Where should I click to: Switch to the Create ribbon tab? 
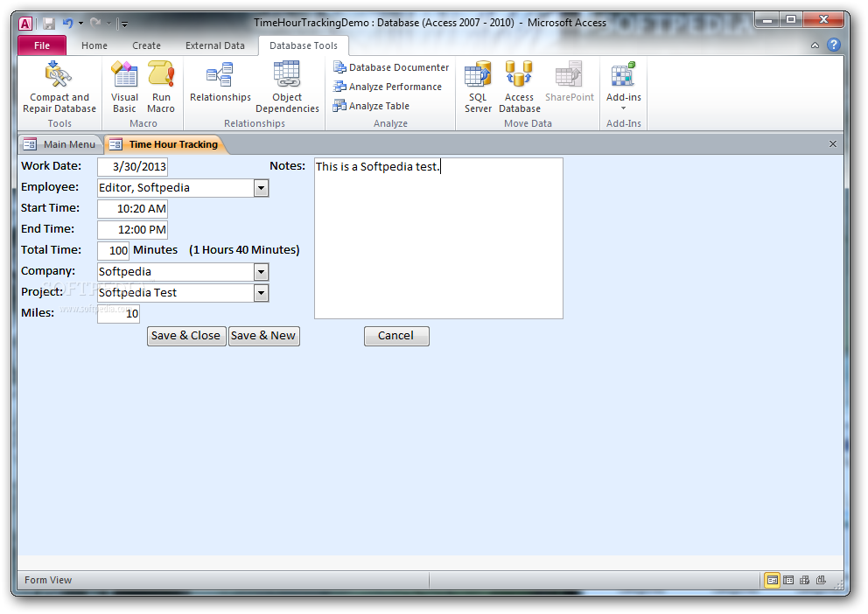[x=146, y=45]
